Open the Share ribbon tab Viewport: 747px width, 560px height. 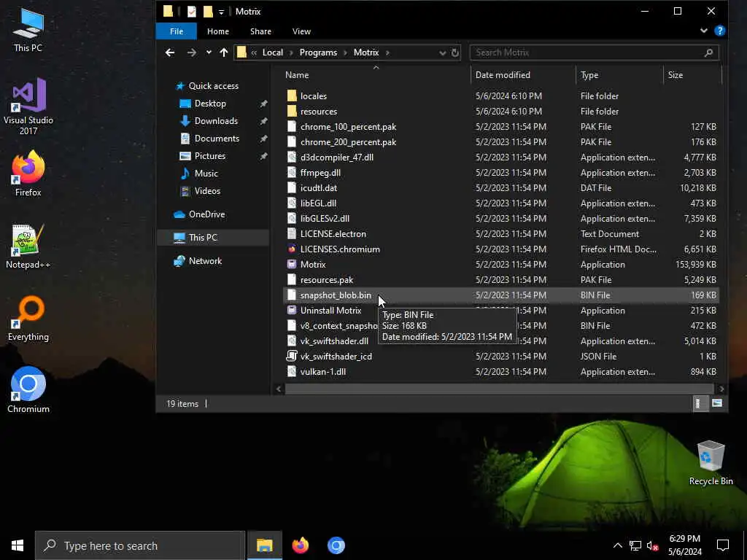(260, 31)
